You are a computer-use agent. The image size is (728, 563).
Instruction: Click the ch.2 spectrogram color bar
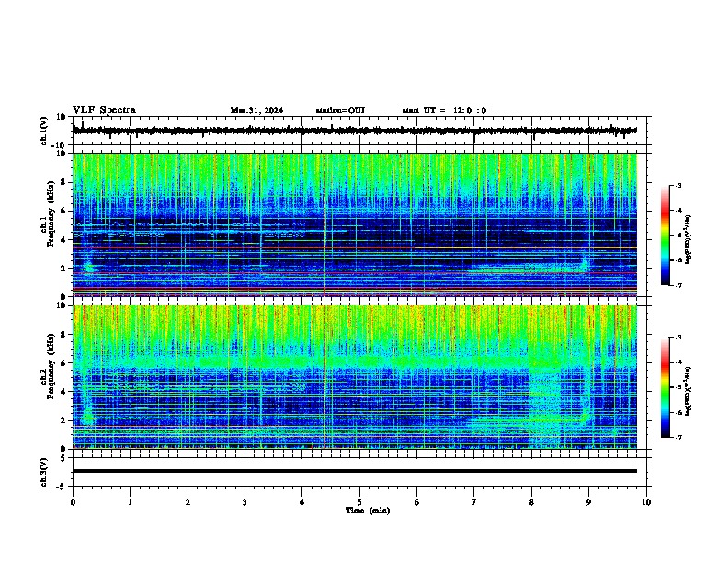click(x=665, y=387)
